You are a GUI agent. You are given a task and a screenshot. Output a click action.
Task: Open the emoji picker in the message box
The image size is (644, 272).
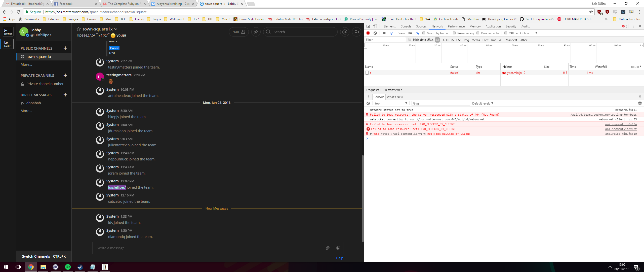pyautogui.click(x=338, y=248)
